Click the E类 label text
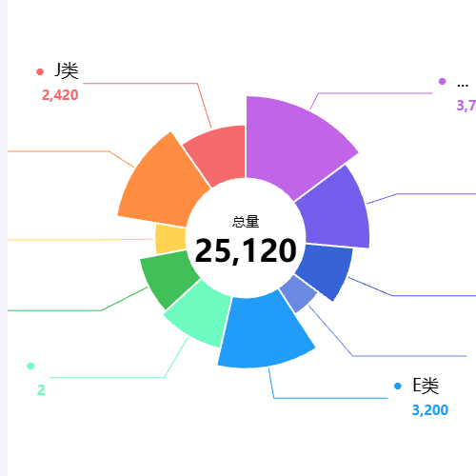This screenshot has height=476, width=476. (426, 386)
